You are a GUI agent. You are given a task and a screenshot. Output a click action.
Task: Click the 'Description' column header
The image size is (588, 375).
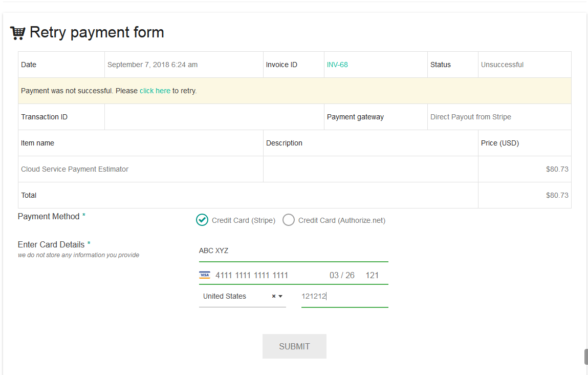pyautogui.click(x=371, y=143)
